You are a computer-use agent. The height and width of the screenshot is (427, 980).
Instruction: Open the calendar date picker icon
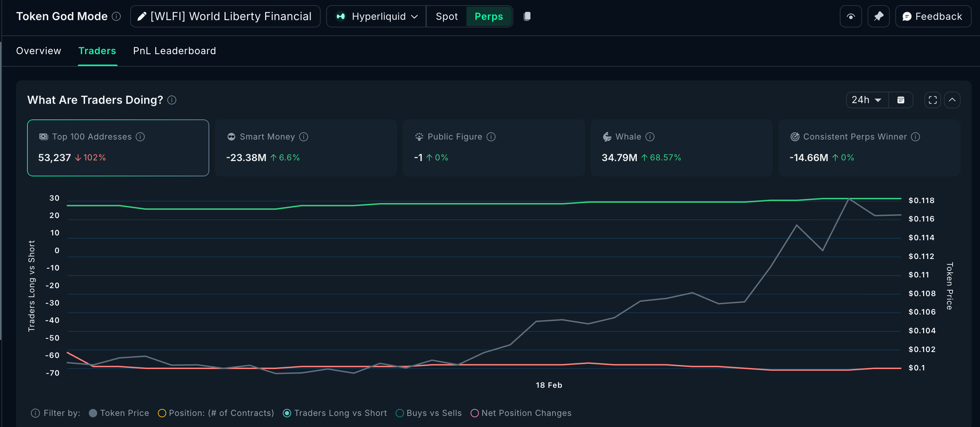[x=901, y=100]
